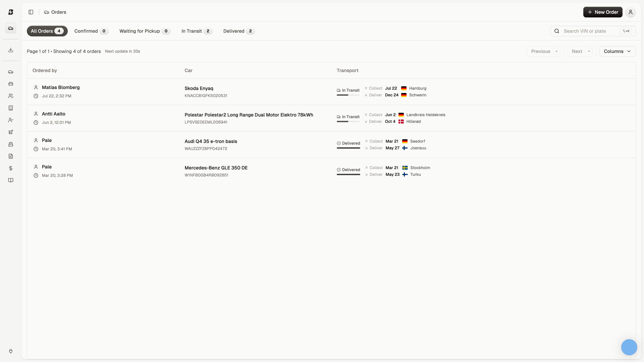Viewport: 644px width, 362px height.
Task: Open the Waiting for Pickup tab
Action: click(145, 31)
